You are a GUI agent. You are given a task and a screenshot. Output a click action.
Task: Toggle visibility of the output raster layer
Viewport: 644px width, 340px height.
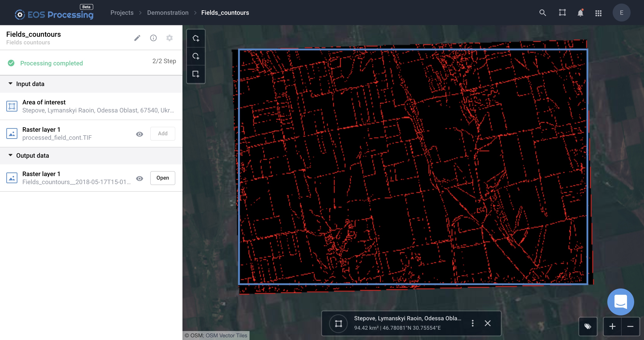[140, 179]
